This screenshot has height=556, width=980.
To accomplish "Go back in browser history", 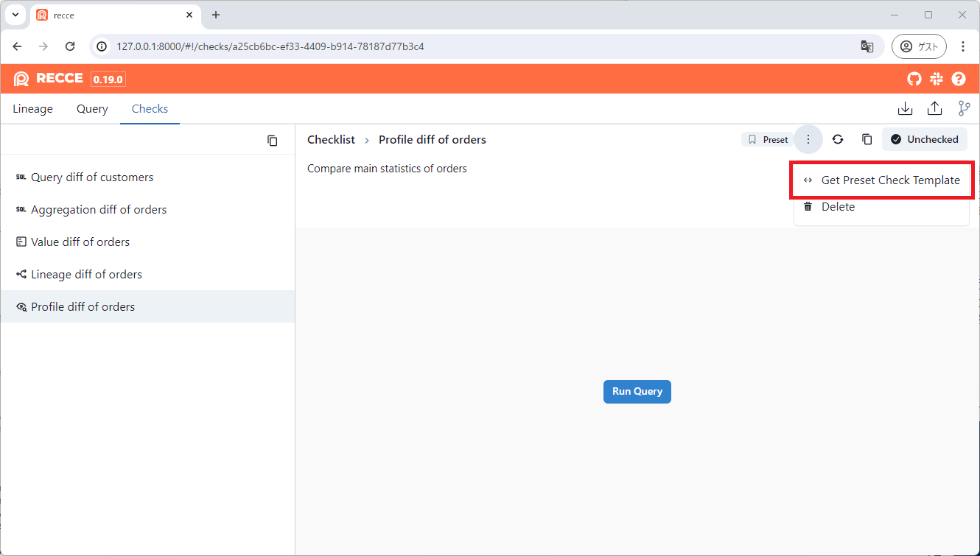I will tap(17, 46).
